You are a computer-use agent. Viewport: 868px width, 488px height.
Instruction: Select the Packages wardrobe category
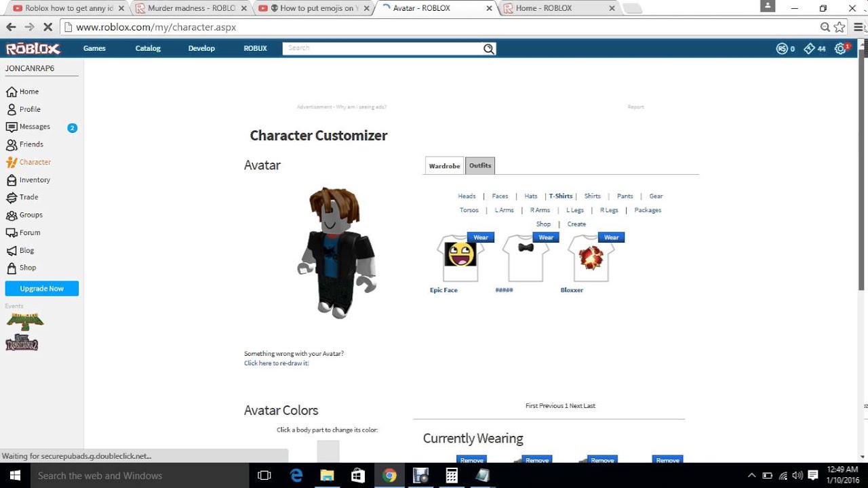click(648, 210)
